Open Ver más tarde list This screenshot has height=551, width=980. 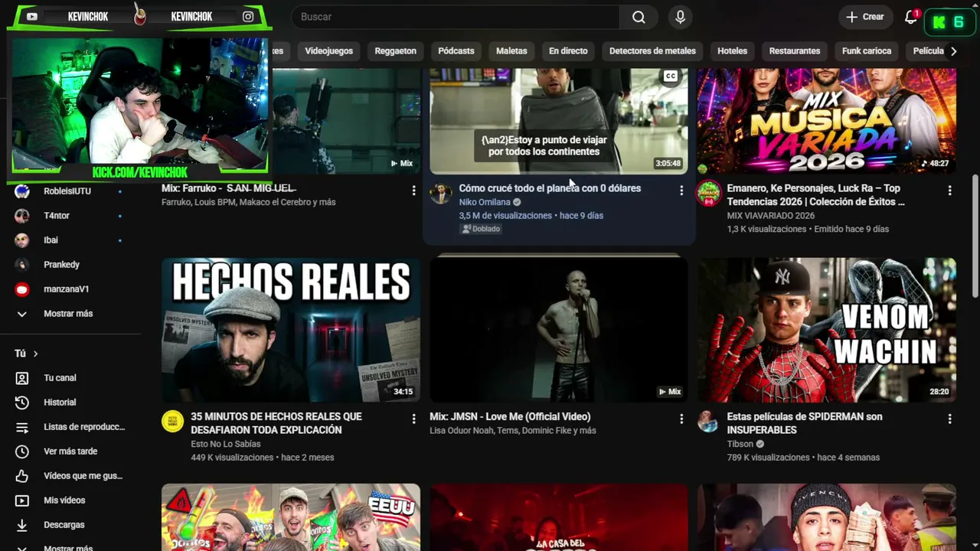click(70, 452)
